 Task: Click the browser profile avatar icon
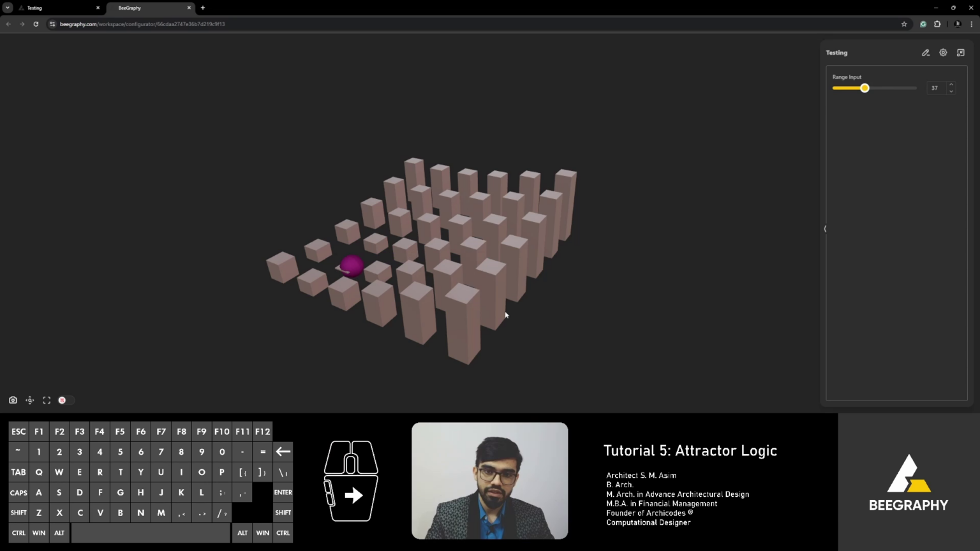pos(956,24)
